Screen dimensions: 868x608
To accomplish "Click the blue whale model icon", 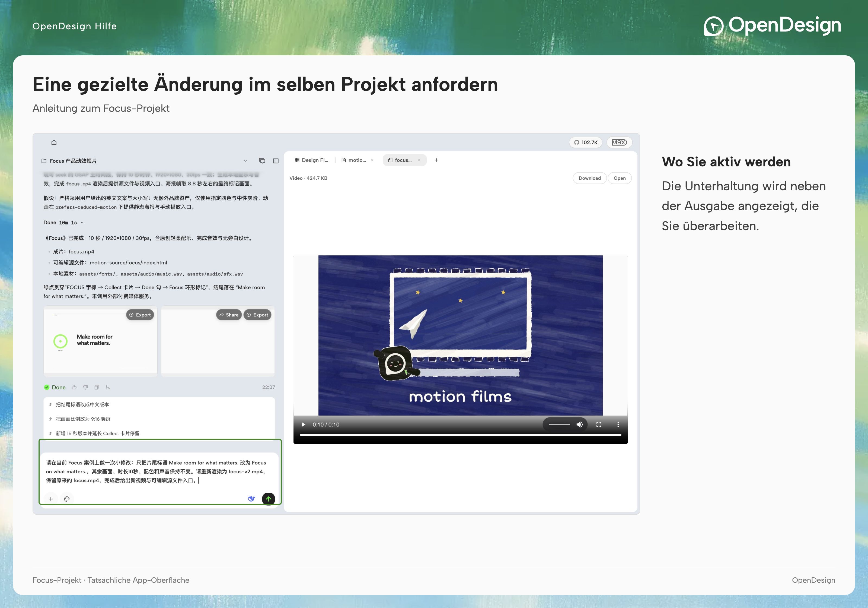I will [251, 499].
